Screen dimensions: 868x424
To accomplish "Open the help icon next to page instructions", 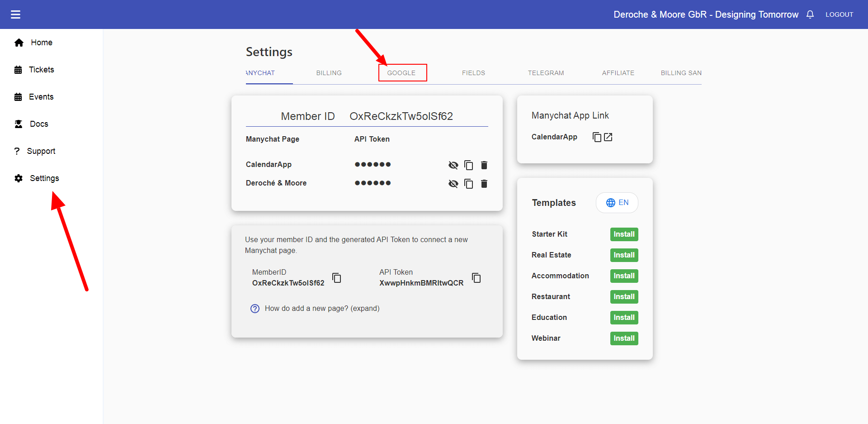I will (x=255, y=308).
